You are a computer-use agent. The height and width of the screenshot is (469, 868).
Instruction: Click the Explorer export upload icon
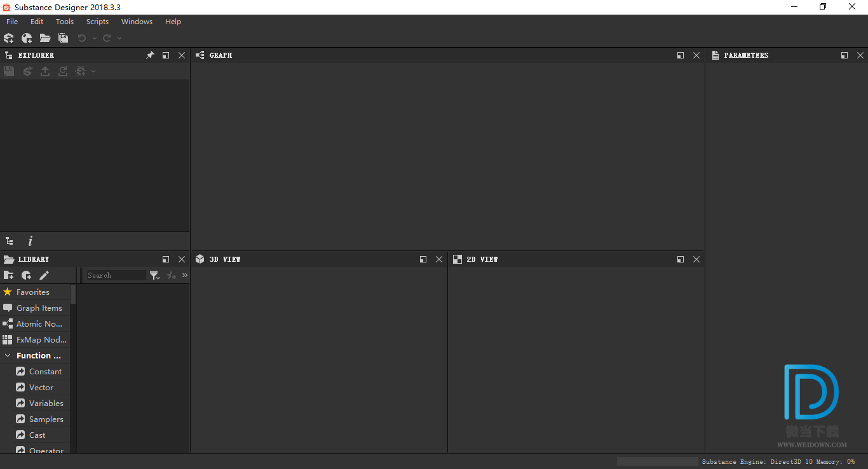click(45, 71)
